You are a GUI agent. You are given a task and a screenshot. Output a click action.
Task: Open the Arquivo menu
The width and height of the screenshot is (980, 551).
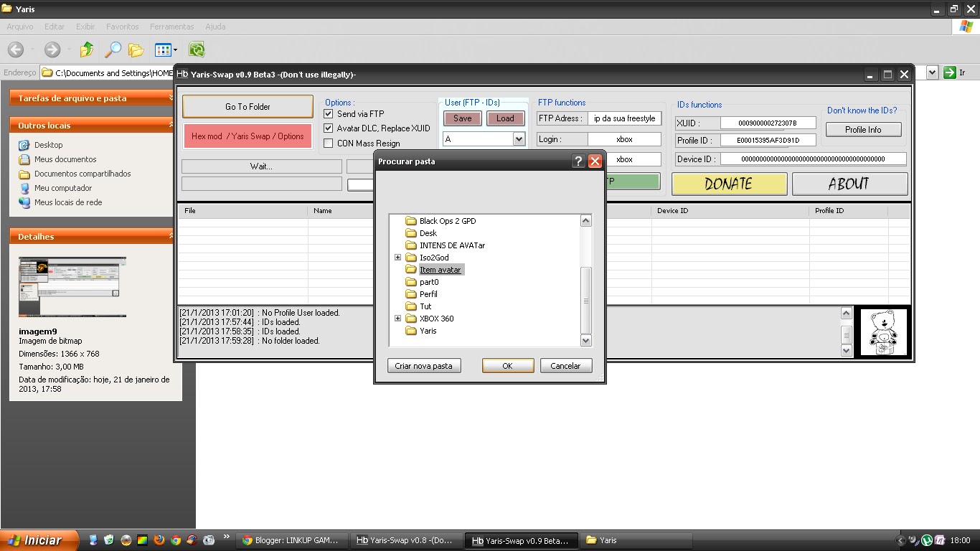[x=20, y=27]
